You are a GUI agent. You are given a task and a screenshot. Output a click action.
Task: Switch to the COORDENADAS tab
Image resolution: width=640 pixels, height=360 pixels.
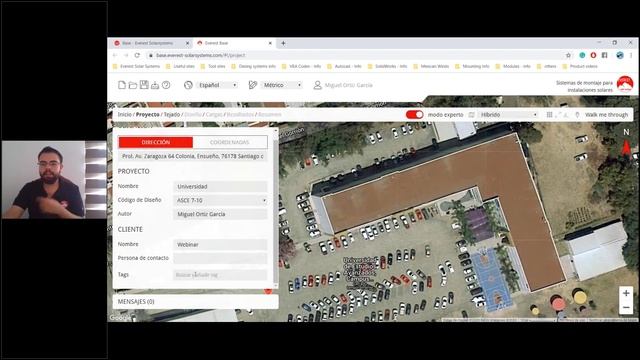coord(230,142)
